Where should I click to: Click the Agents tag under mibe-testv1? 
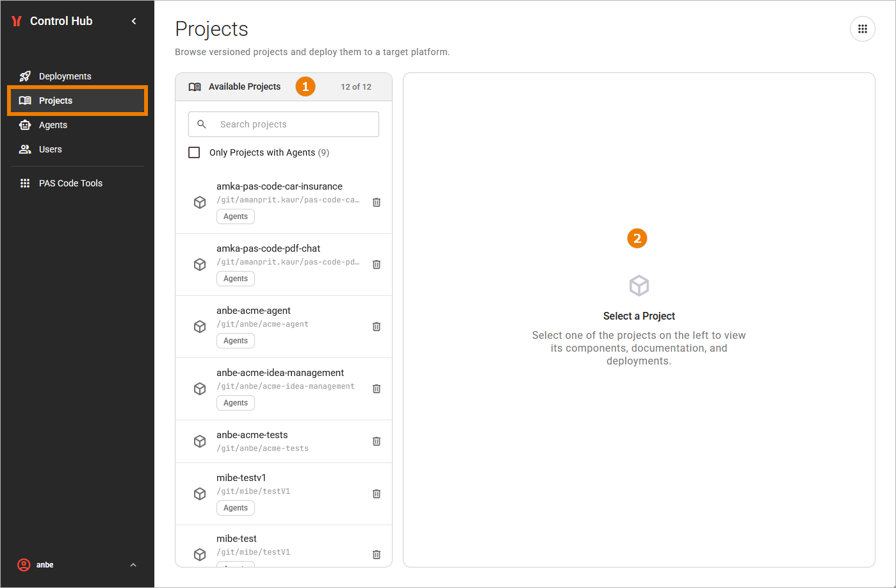pos(236,508)
